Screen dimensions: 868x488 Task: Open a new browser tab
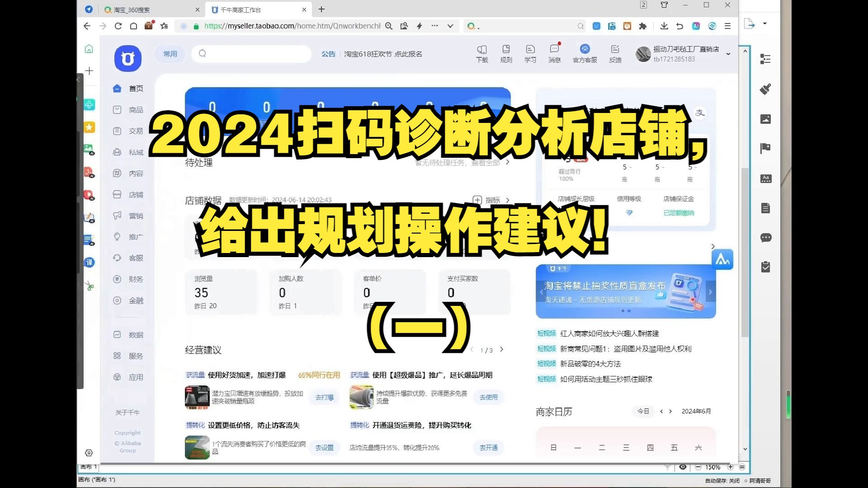321,9
